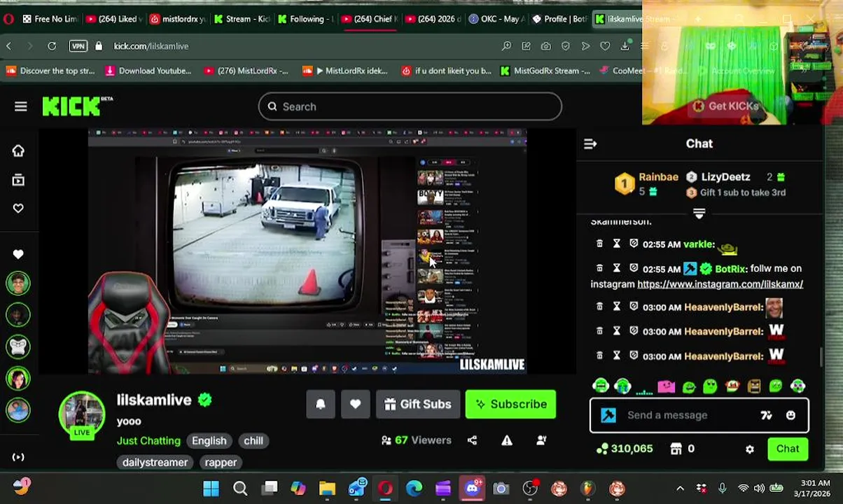The width and height of the screenshot is (843, 504).
Task: Open Discord from the taskbar
Action: pos(472,488)
